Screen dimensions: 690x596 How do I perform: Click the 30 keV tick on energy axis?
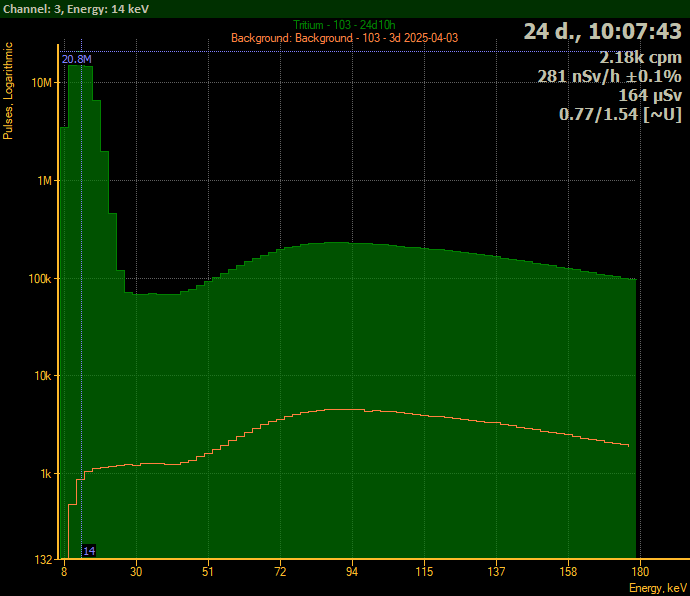[136, 572]
